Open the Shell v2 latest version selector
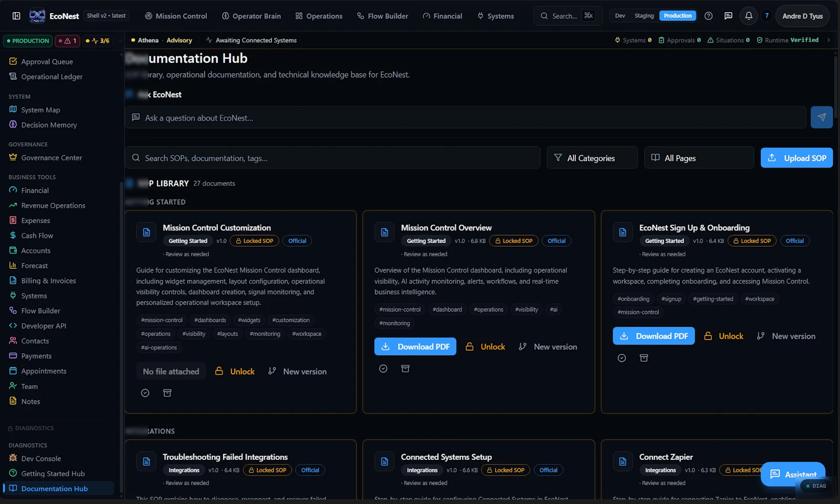 (x=106, y=16)
